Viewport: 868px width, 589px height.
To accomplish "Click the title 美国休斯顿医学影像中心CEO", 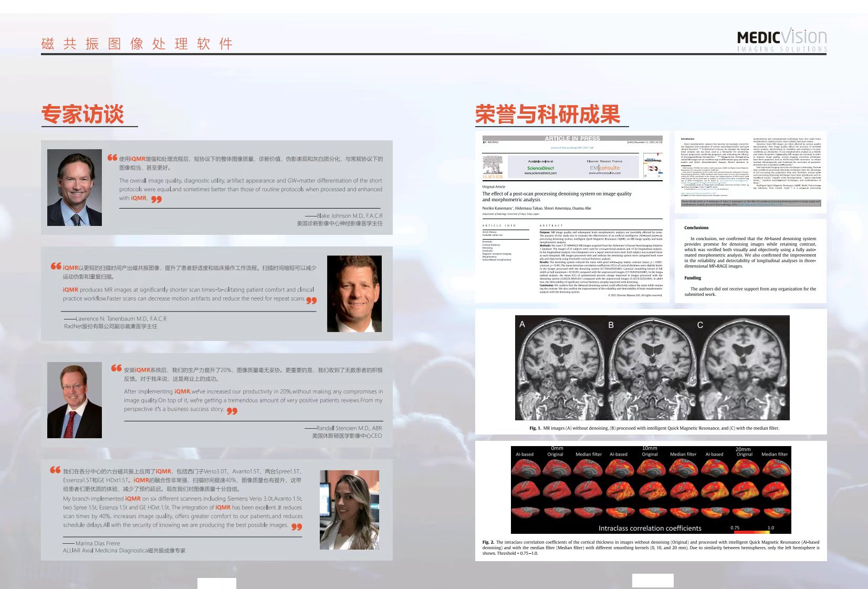I will [347, 436].
